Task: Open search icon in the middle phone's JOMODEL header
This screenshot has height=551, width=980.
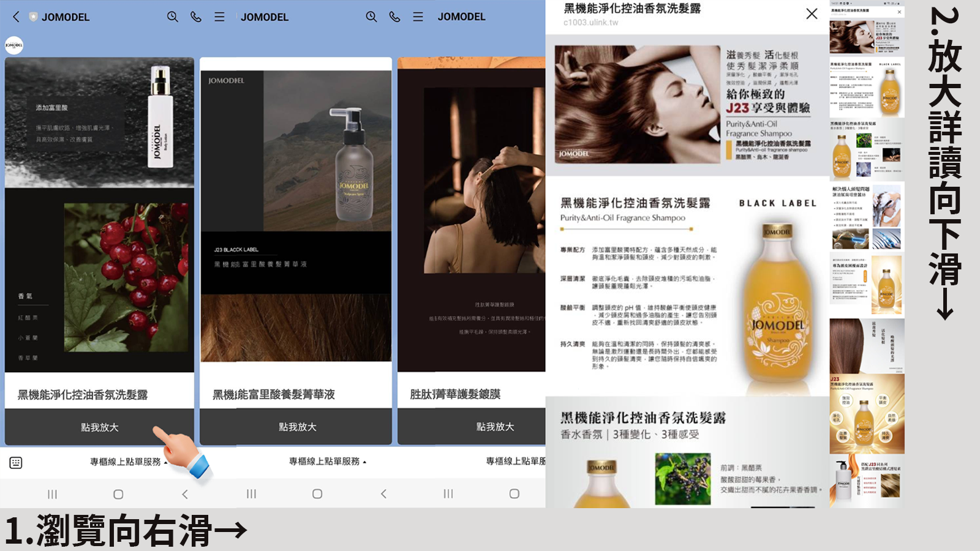Action: click(371, 17)
